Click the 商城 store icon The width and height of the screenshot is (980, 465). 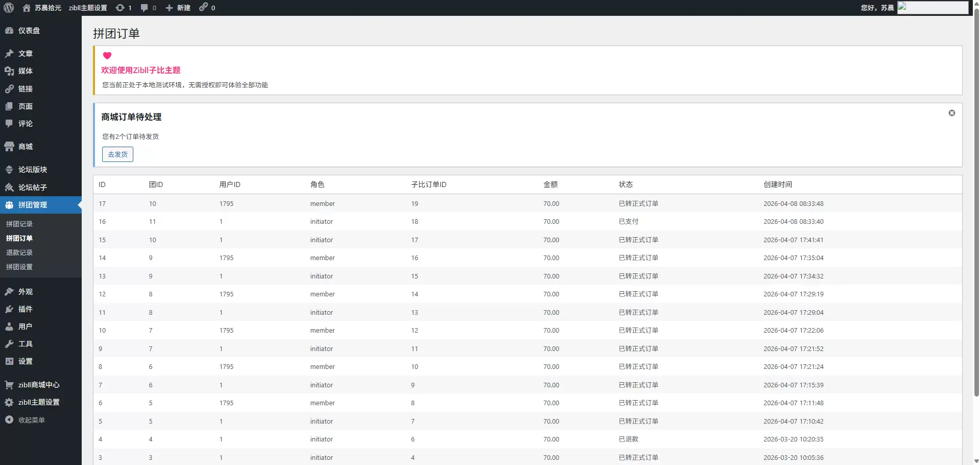tap(9, 147)
